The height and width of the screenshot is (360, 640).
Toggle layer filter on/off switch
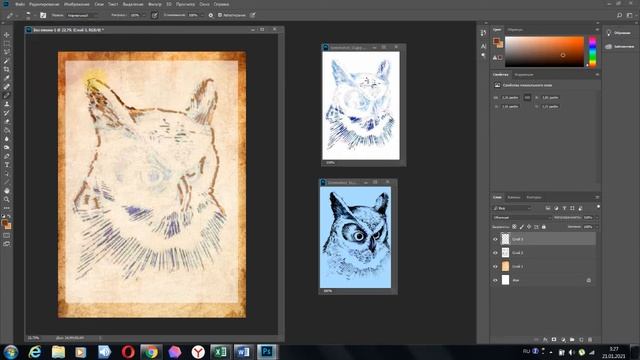(x=598, y=207)
